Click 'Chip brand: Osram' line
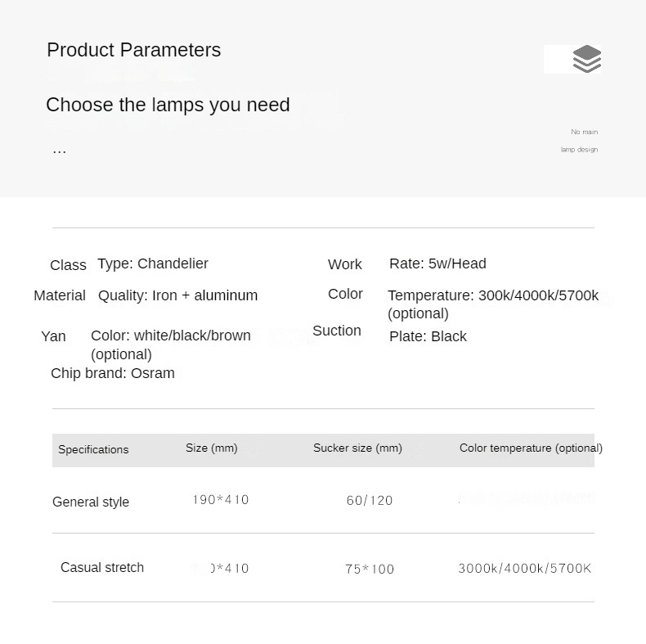646x644 pixels. pos(113,373)
